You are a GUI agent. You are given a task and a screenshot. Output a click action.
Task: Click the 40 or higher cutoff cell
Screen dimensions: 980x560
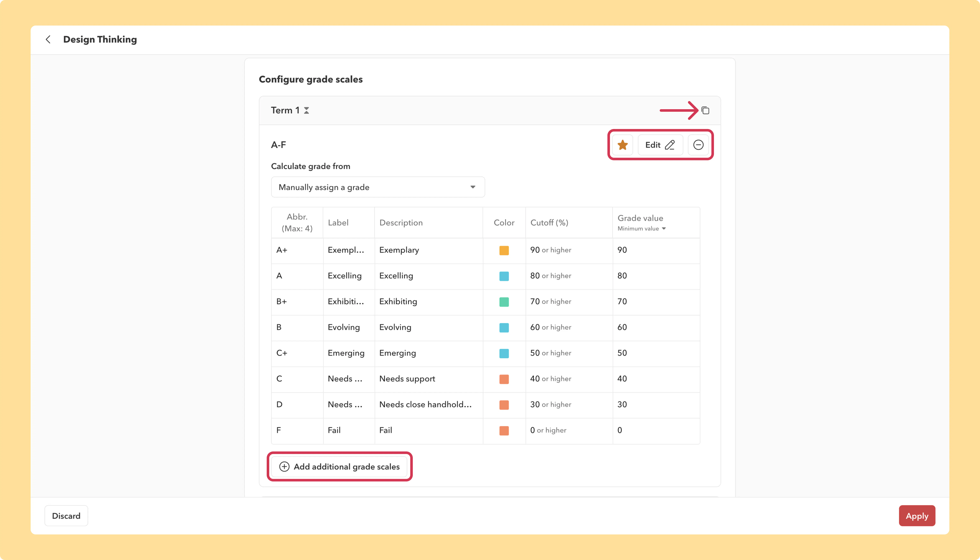point(569,379)
